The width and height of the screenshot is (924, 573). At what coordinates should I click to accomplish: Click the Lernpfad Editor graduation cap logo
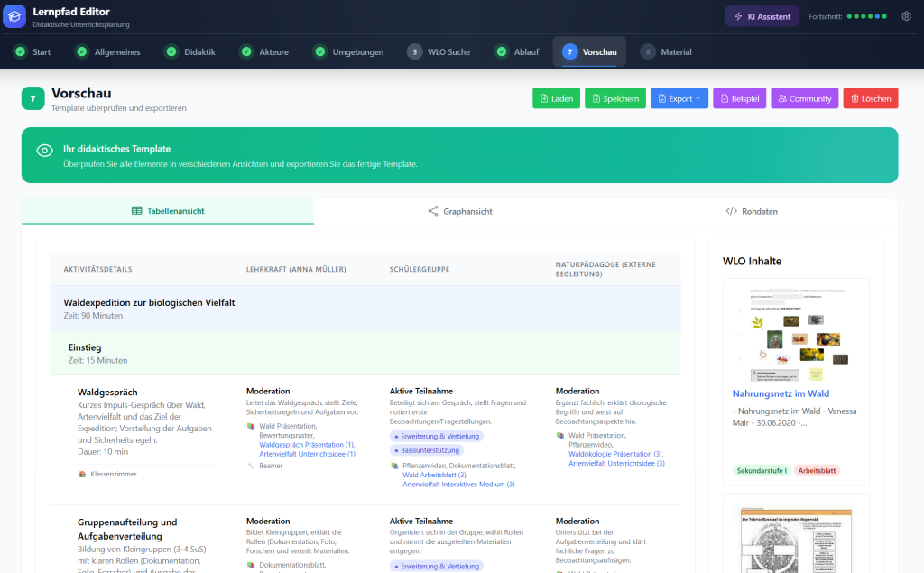[x=14, y=16]
